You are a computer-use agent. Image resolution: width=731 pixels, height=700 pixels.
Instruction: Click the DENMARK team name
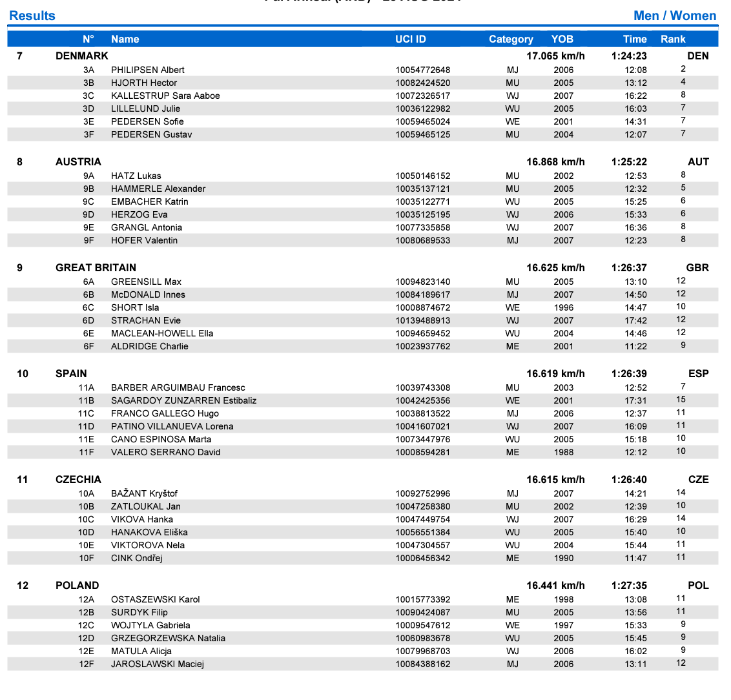pyautogui.click(x=81, y=56)
